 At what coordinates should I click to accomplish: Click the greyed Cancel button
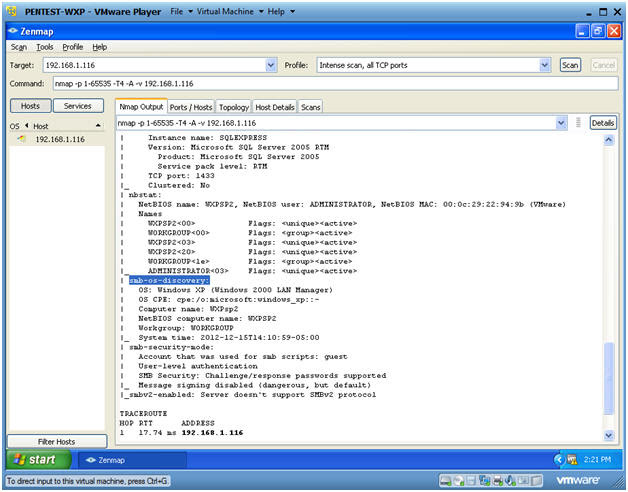pyautogui.click(x=604, y=65)
